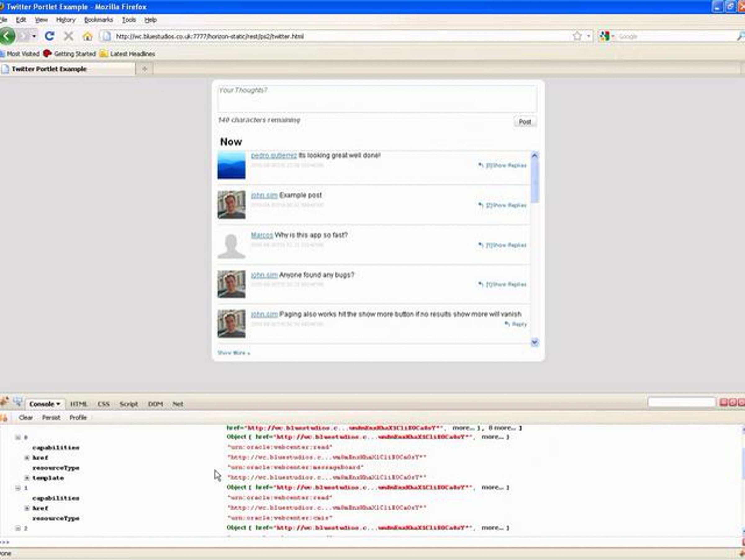Click the page identity icon in the address bar
This screenshot has height=560, width=745.
(x=106, y=36)
